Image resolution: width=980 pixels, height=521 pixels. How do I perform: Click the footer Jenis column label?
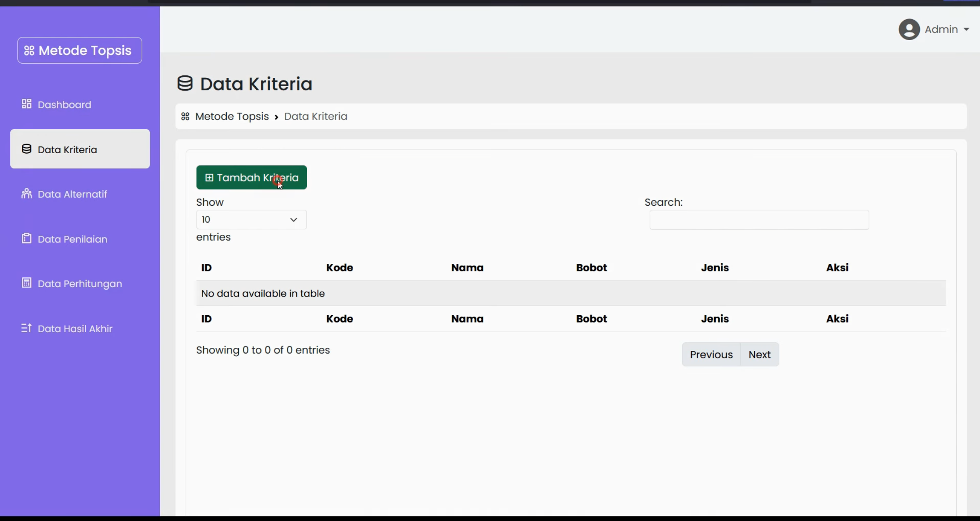pos(715,319)
